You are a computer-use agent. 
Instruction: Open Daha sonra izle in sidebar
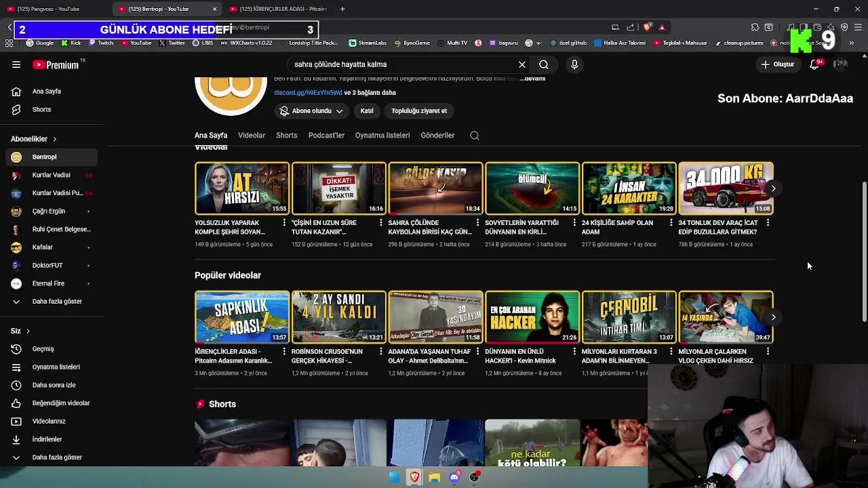53,385
